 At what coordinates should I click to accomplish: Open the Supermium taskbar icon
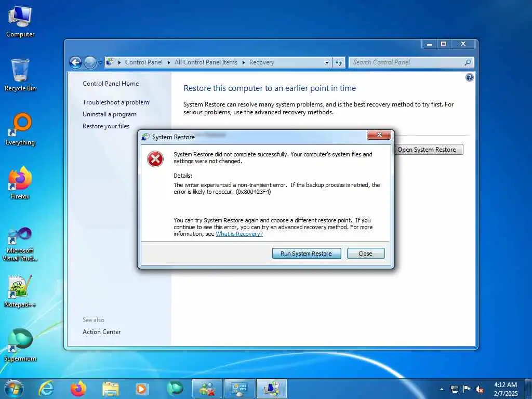(175, 389)
